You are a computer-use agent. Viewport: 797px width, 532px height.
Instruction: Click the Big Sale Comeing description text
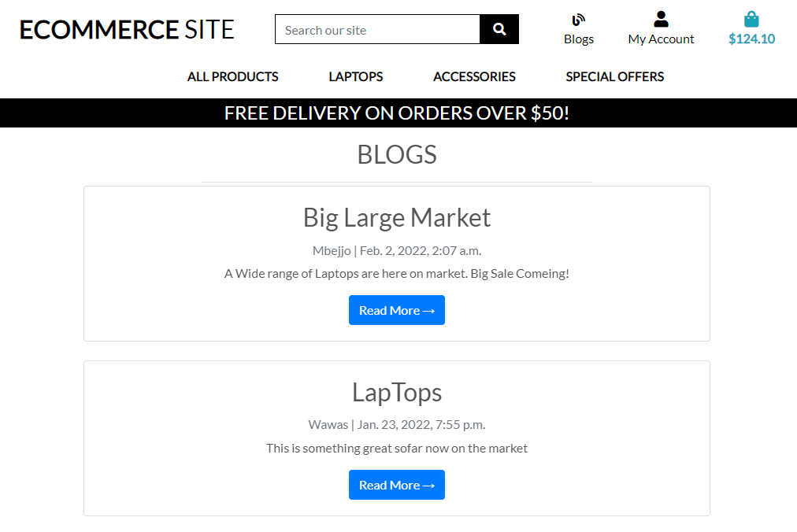tap(397, 273)
